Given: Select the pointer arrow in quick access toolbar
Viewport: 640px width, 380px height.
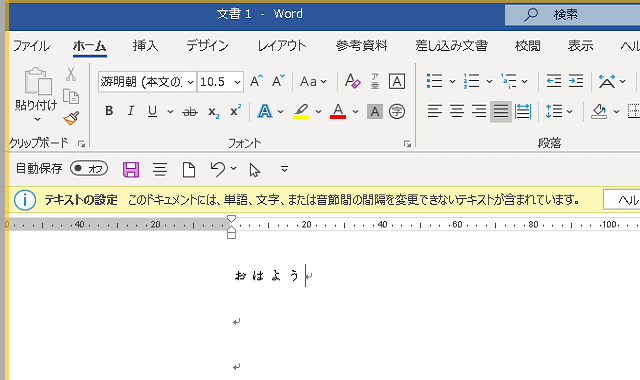Looking at the screenshot, I should point(255,170).
